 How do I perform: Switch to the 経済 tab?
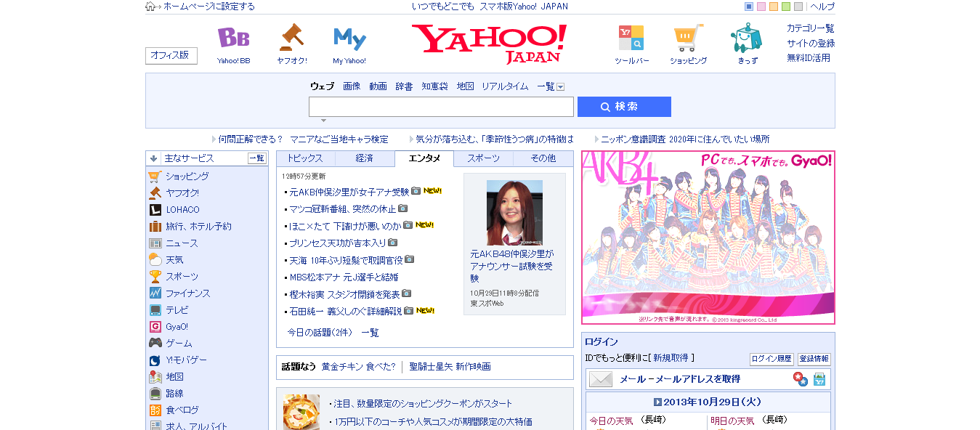365,158
